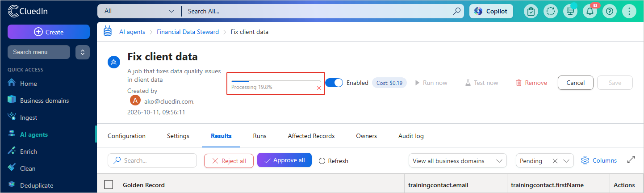Open Copilot

tap(491, 11)
